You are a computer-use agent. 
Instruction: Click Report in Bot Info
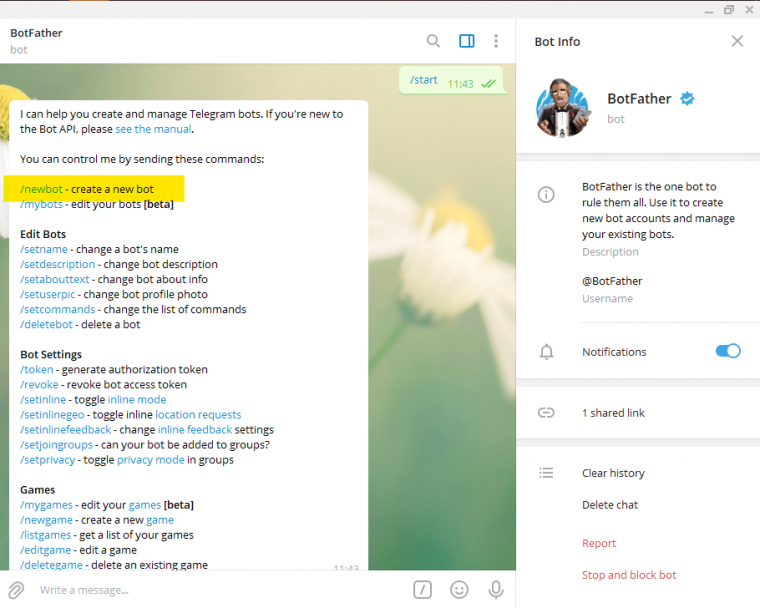coord(599,543)
